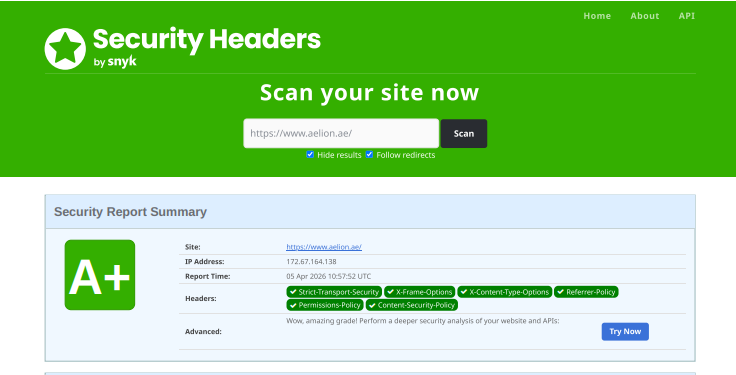
Task: Click the Security Headers star logo
Action: point(65,49)
